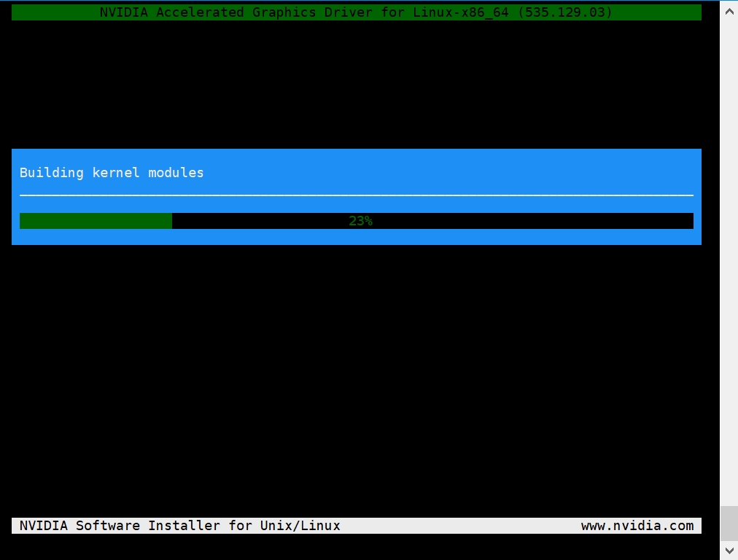
Task: Click the scrollbar up arrow
Action: click(729, 10)
